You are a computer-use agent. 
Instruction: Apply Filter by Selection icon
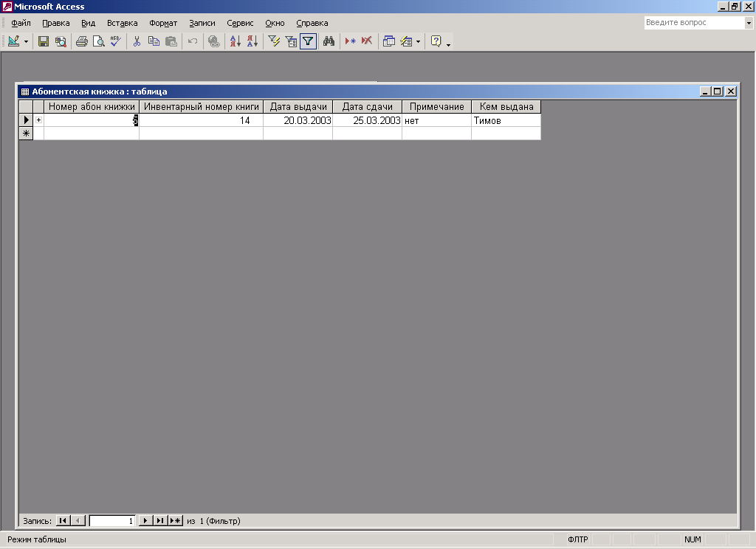tap(274, 41)
